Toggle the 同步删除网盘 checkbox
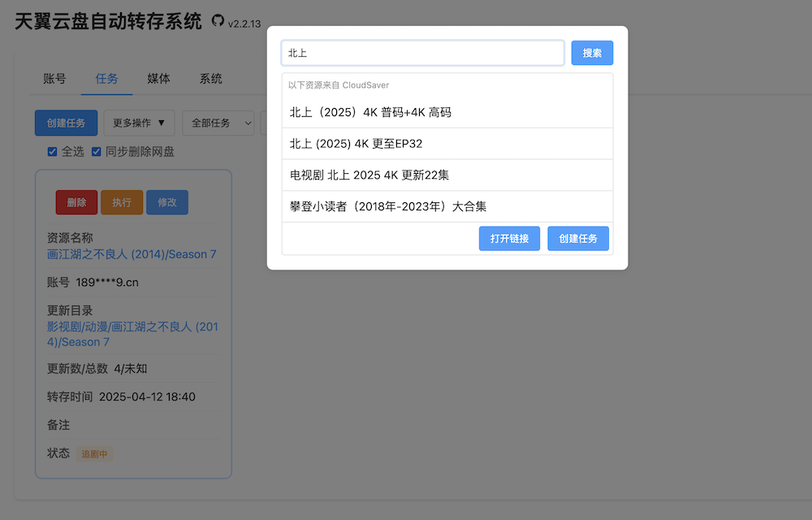The image size is (812, 520). pos(97,151)
